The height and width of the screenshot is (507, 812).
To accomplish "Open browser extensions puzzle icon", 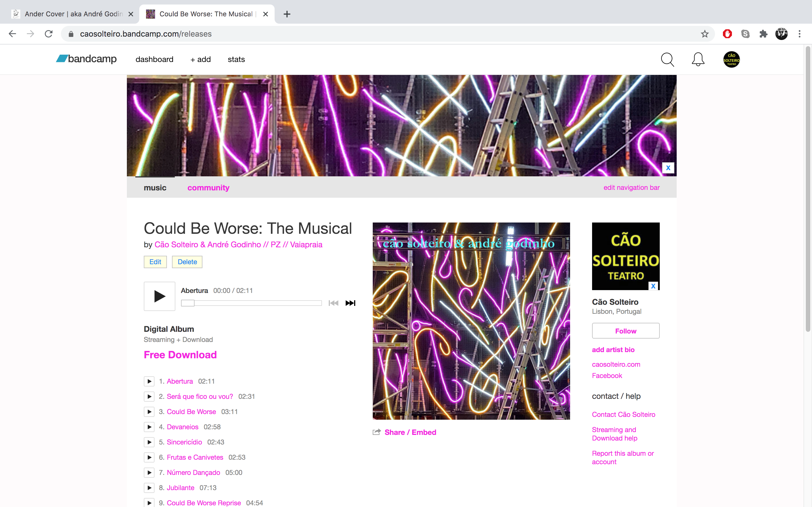I will click(763, 34).
